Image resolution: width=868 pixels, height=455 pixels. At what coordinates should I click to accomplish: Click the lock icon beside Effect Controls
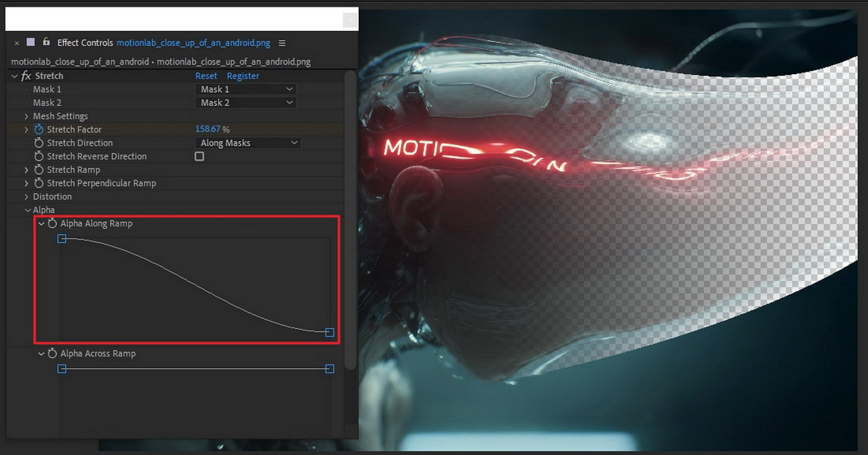click(x=46, y=42)
